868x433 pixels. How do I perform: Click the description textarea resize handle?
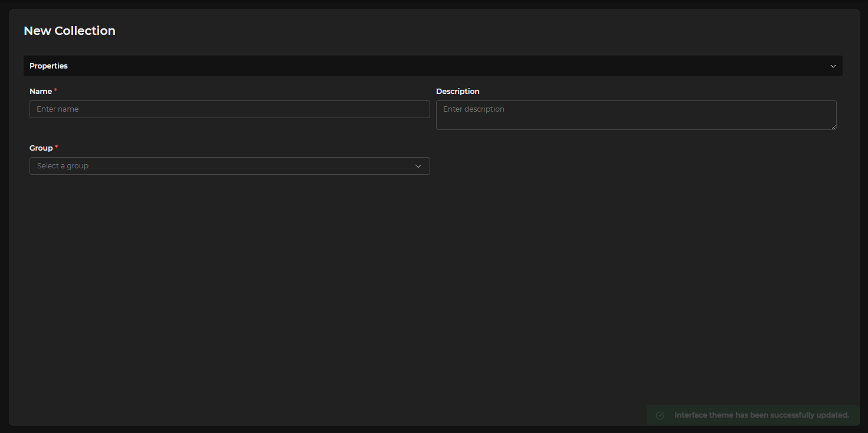833,126
